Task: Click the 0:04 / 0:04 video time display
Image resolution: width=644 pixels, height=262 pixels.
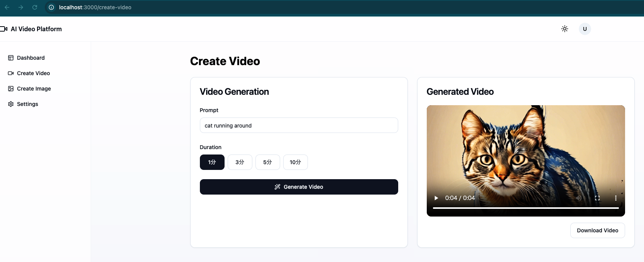Action: pyautogui.click(x=460, y=198)
